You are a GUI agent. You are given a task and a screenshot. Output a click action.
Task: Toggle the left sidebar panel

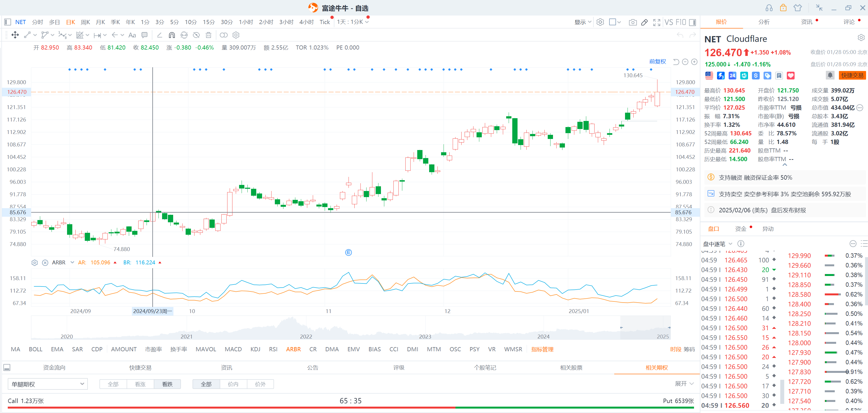8,22
